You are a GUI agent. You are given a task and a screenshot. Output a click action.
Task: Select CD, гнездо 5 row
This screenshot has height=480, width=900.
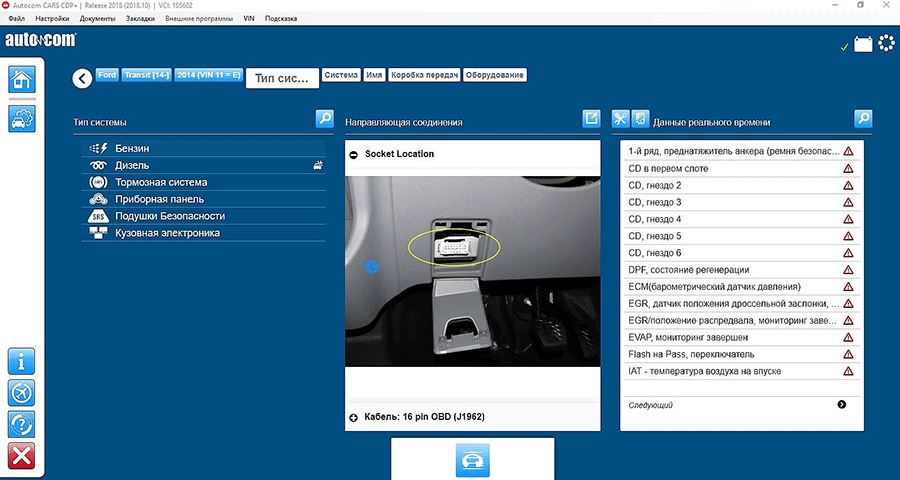click(x=740, y=236)
